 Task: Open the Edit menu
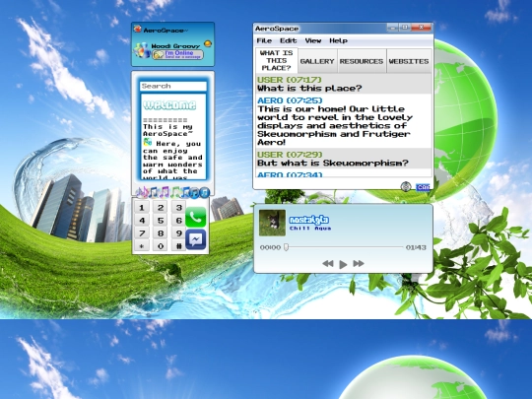click(289, 40)
